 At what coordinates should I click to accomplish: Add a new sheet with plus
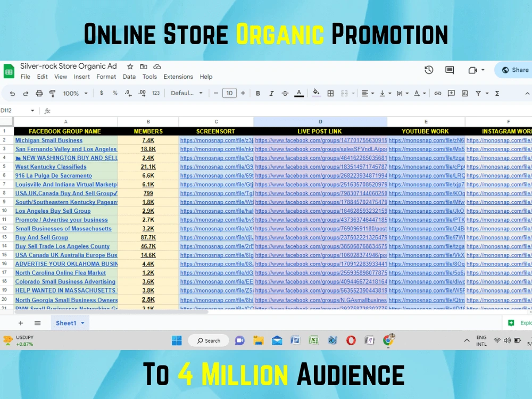[21, 323]
